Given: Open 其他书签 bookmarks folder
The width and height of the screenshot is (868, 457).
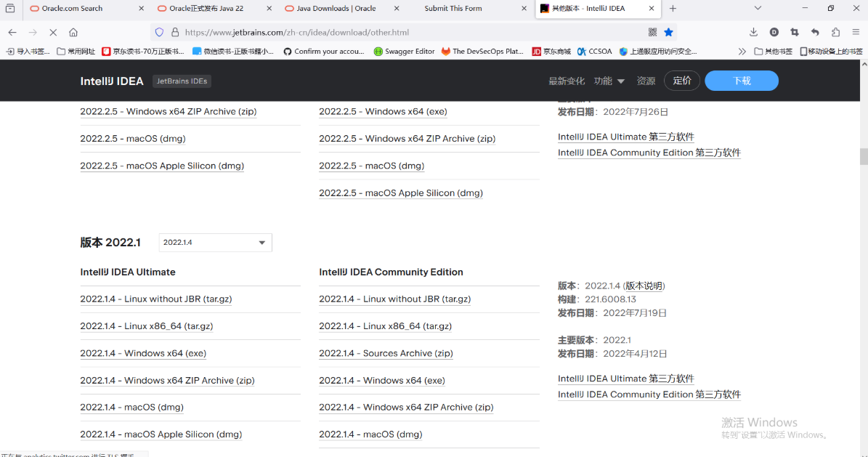Looking at the screenshot, I should (774, 52).
